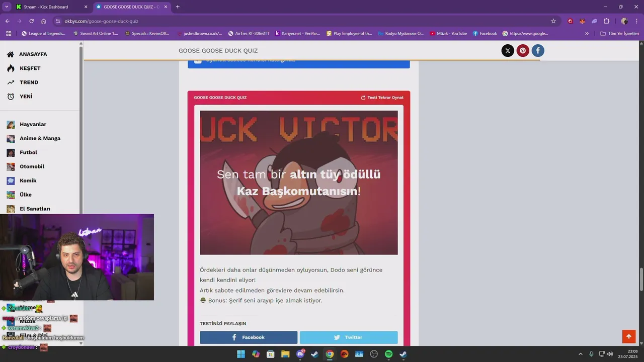This screenshot has width=644, height=362.
Task: Click the TESTİNİZİ PAYLAŞIN heading
Action: click(x=223, y=323)
